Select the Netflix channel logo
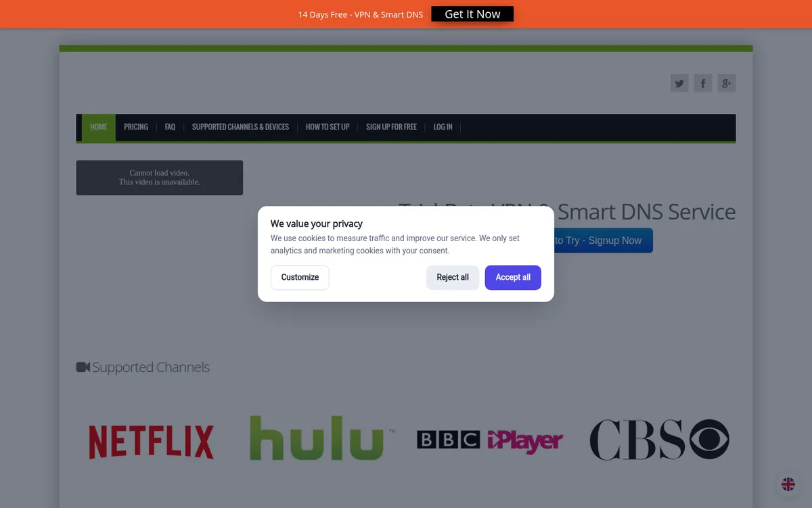Screen dimensions: 812x508 tap(152, 442)
